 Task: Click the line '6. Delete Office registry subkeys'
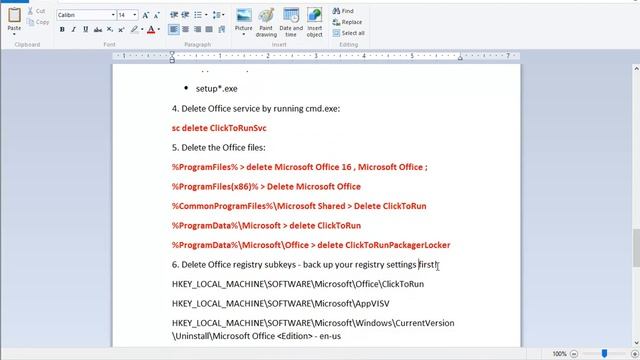click(233, 265)
